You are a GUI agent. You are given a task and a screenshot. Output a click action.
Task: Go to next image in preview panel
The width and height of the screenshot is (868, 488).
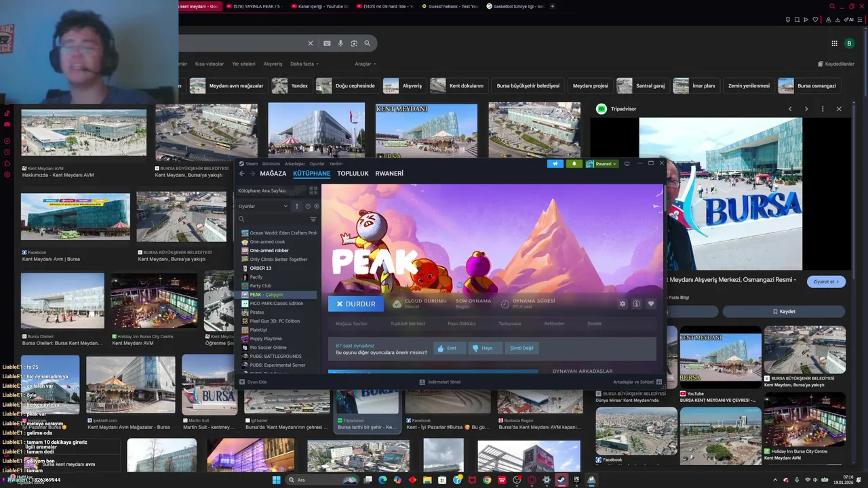[806, 108]
